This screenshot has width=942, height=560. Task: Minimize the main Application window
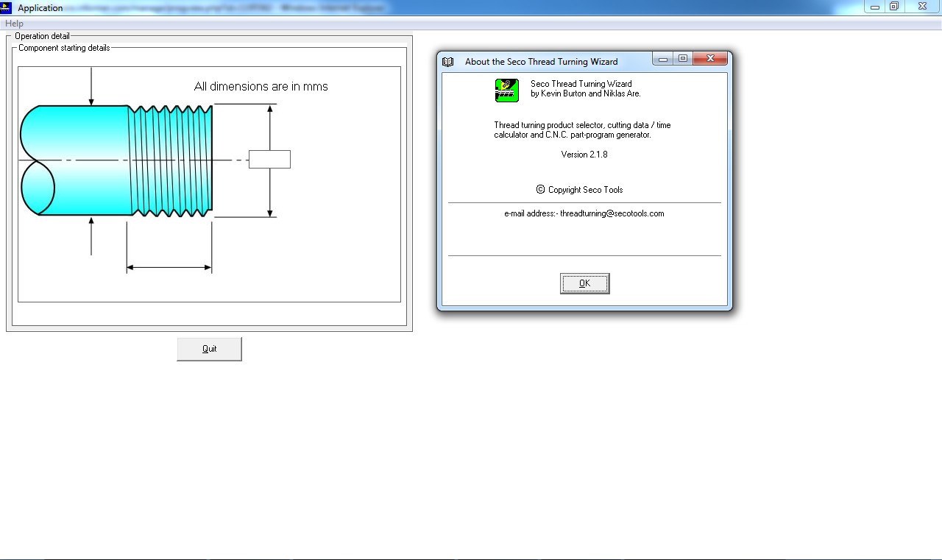pyautogui.click(x=874, y=7)
